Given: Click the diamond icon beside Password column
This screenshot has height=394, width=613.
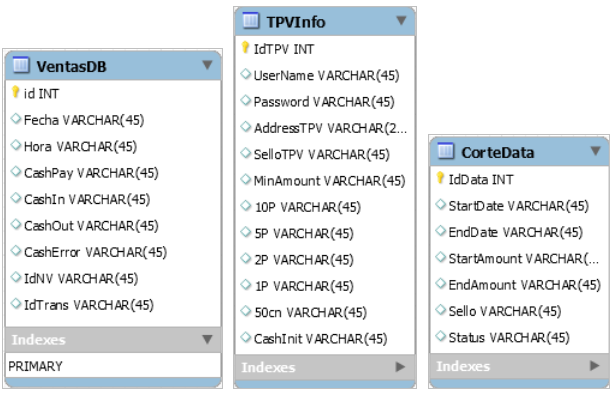Looking at the screenshot, I should tap(246, 100).
